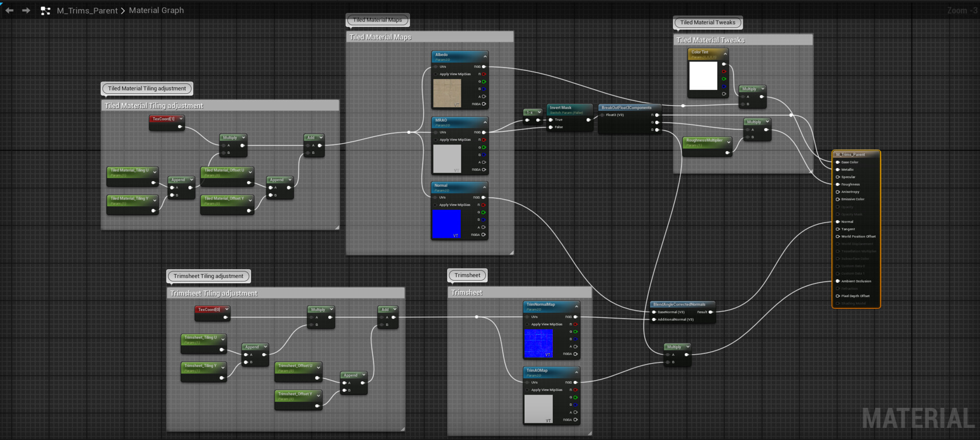This screenshot has width=980, height=440.
Task: Click the Albedo node's red R output pin
Action: [484, 74]
